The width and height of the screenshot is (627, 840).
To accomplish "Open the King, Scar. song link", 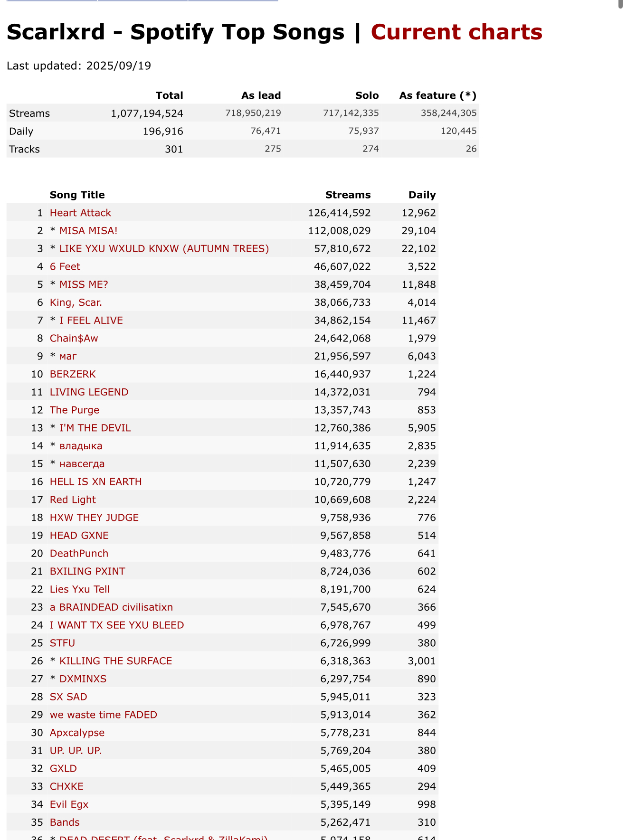I will [x=76, y=302].
